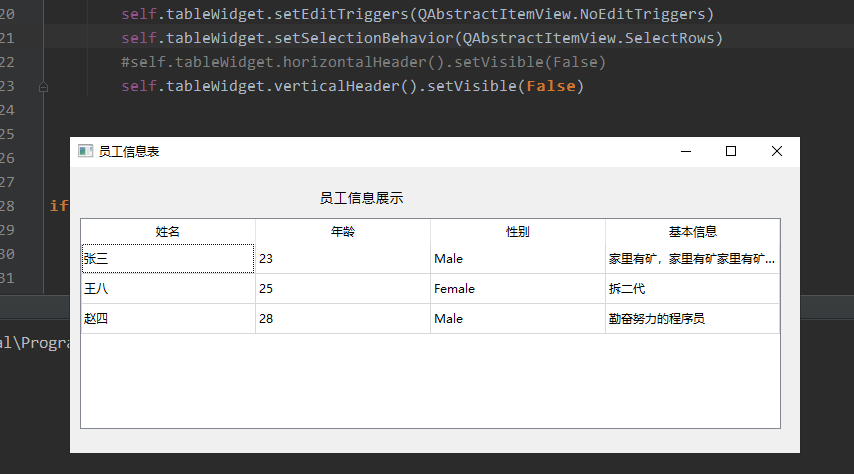Select the Female cell in 王八's row
854x474 pixels.
[x=517, y=288]
